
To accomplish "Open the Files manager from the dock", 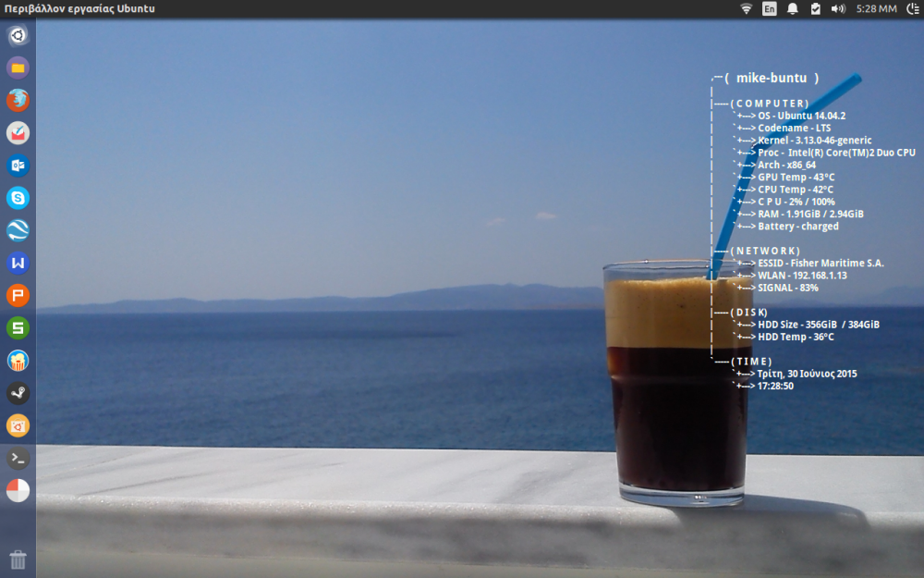I will tap(18, 68).
